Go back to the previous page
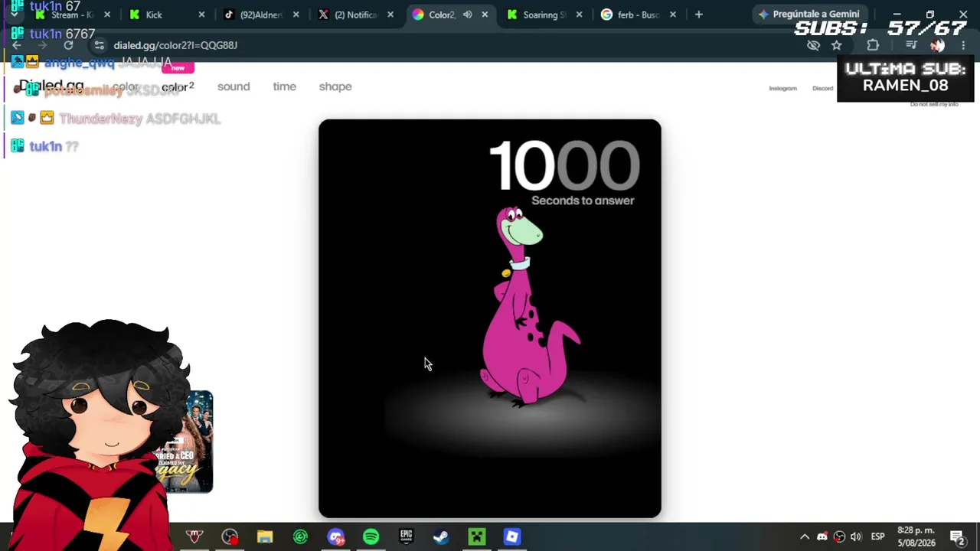Viewport: 980px width, 551px height. tap(17, 45)
